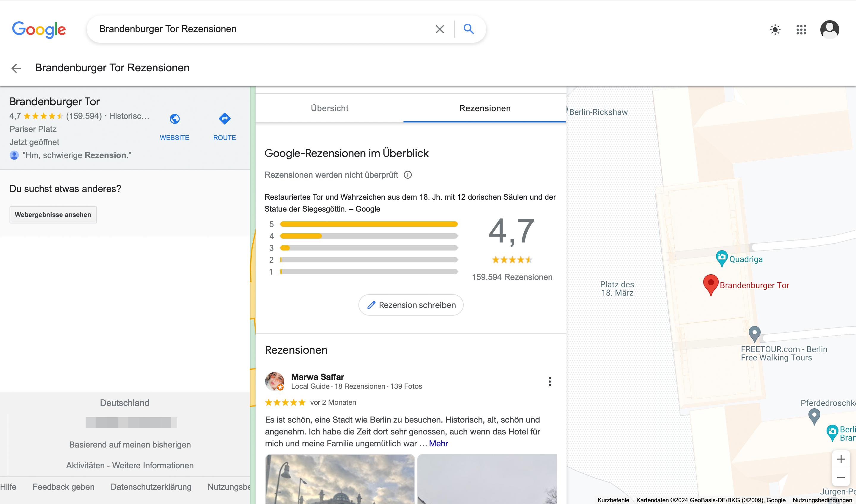Toggle dark theme with the sun icon
This screenshot has width=856, height=504.
[775, 30]
